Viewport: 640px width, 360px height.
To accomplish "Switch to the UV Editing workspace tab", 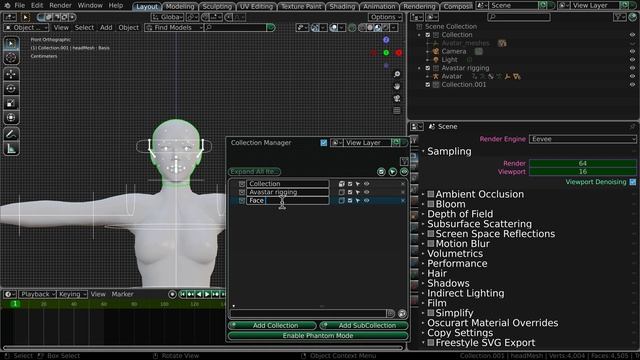I will click(256, 6).
